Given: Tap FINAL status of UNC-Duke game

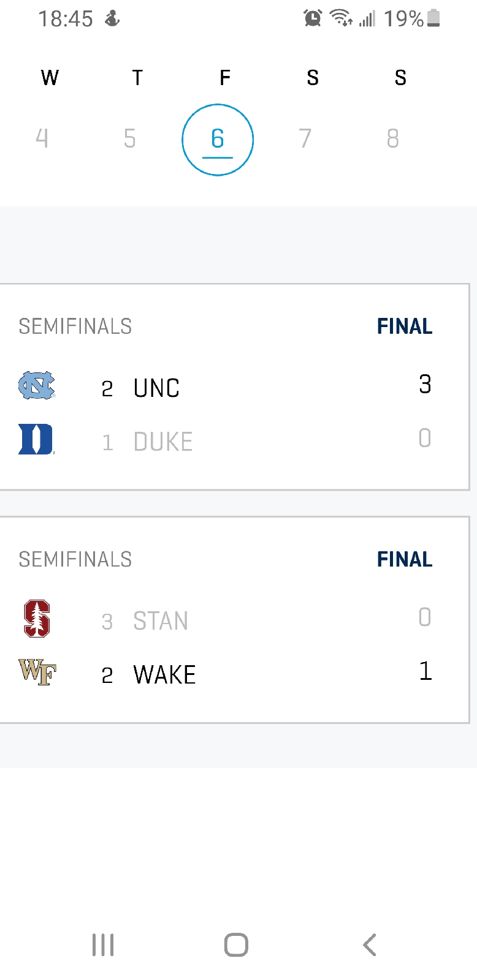Looking at the screenshot, I should click(x=405, y=326).
